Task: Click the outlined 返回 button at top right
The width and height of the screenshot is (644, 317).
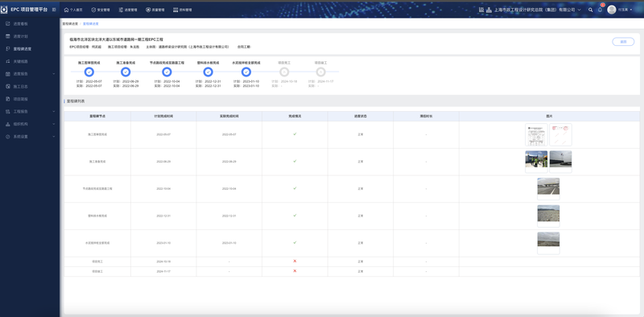Action: [623, 42]
